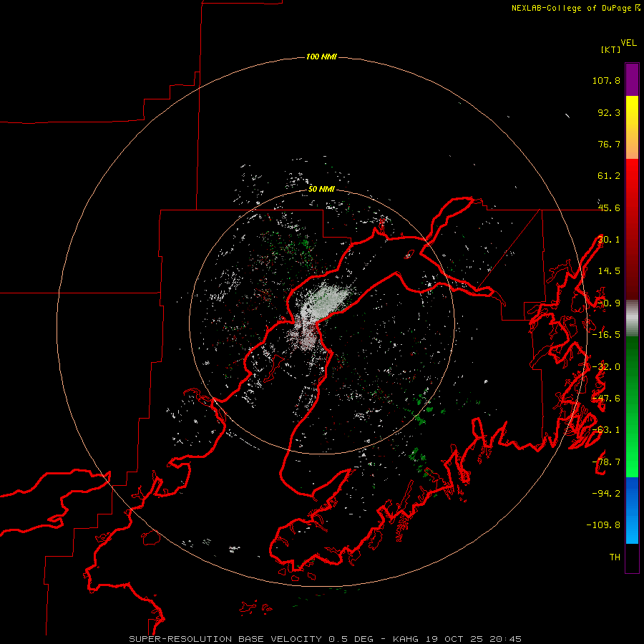Click the -94.2 velocity scale value
The width and height of the screenshot is (644, 644).
coord(606,493)
